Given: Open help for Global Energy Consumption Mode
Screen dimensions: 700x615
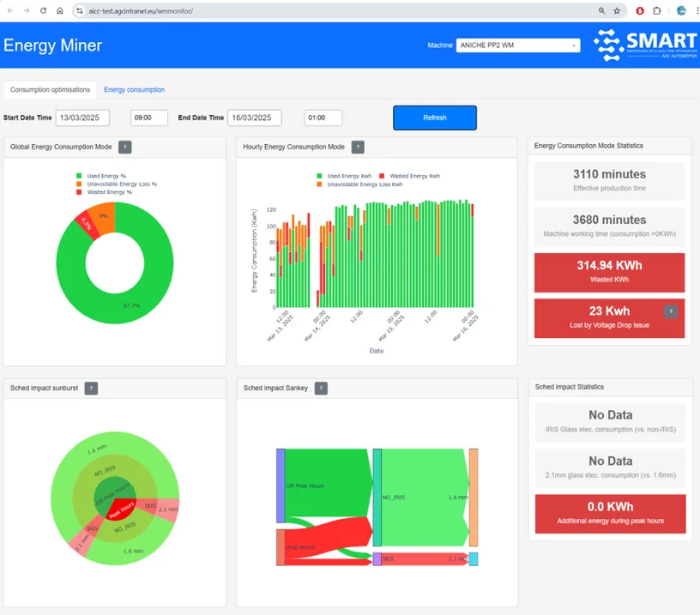Looking at the screenshot, I should 125,147.
